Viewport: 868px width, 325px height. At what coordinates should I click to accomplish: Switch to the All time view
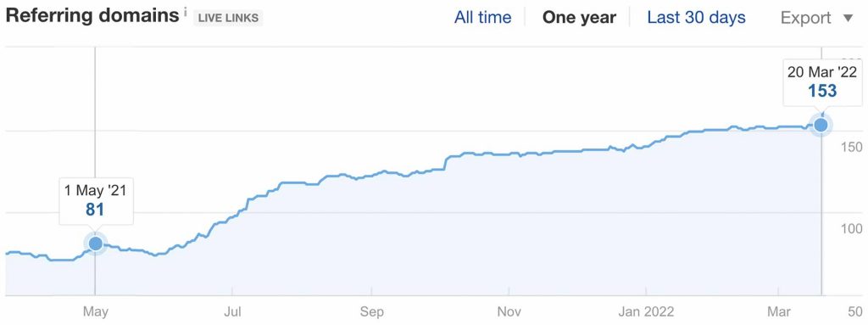pyautogui.click(x=482, y=17)
